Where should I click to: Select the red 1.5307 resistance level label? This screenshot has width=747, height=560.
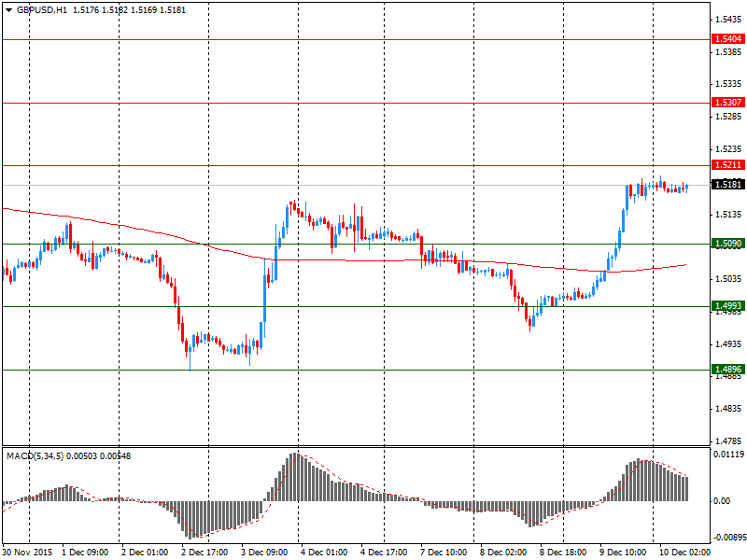tap(728, 103)
